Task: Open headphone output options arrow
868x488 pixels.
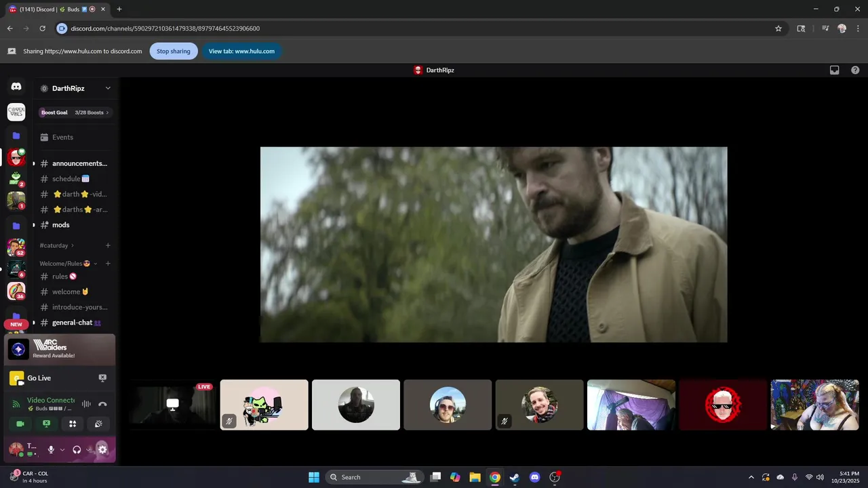Action: pos(89,449)
